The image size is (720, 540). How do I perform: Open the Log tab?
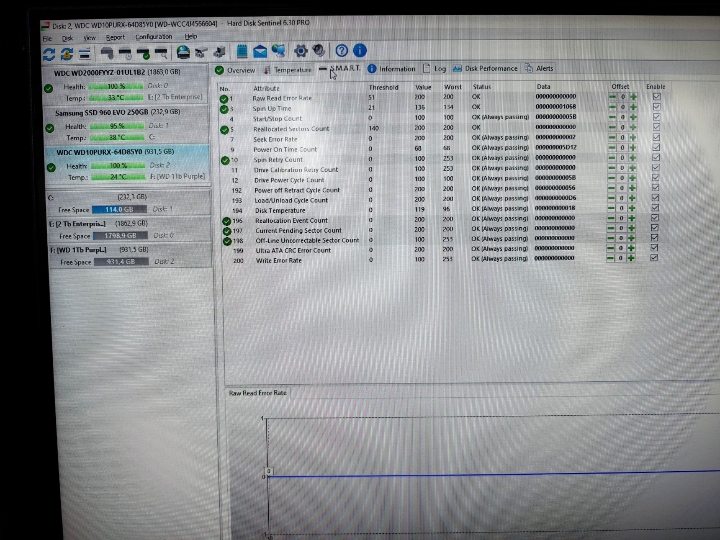click(434, 68)
